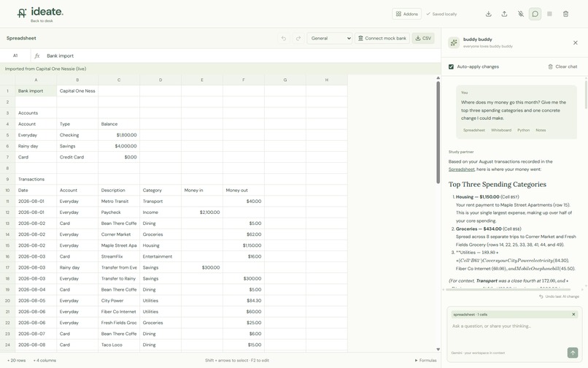Select row 10 header

7,191
